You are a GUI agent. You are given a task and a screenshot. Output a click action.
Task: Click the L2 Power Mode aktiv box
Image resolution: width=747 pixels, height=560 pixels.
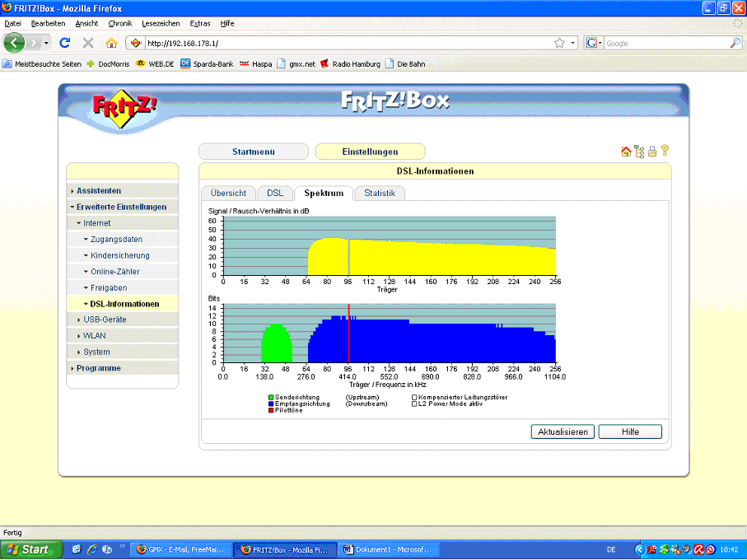pyautogui.click(x=414, y=404)
